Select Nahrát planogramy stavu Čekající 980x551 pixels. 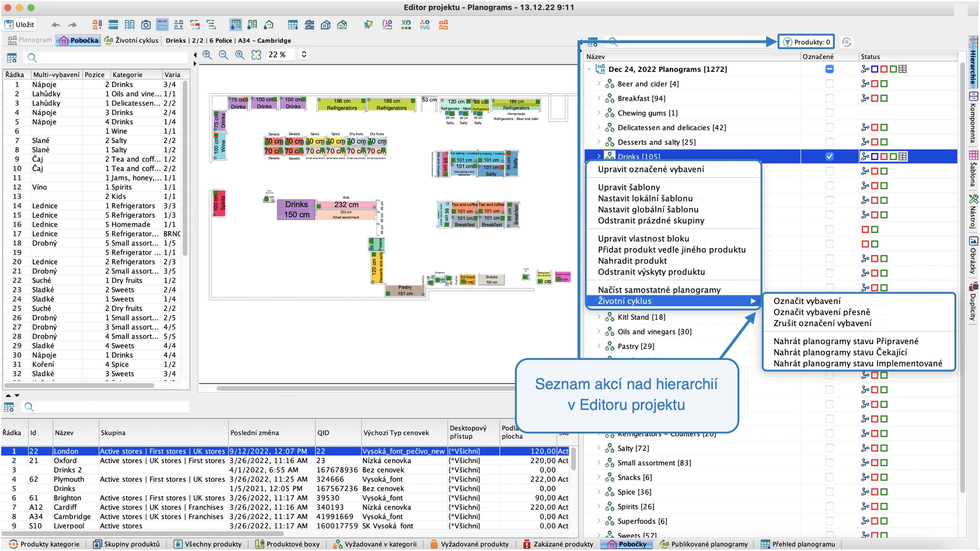[x=840, y=352]
